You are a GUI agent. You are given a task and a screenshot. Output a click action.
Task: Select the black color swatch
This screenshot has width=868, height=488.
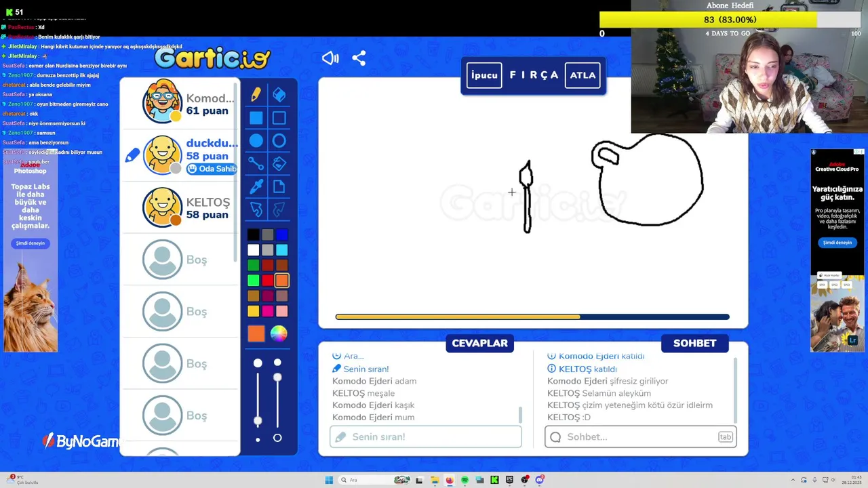(253, 235)
